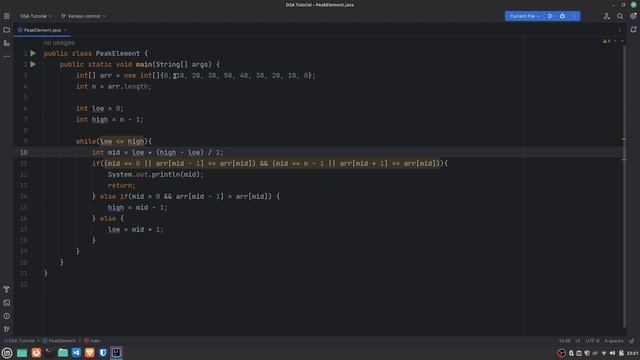Open the main hamburger menu

[7, 16]
